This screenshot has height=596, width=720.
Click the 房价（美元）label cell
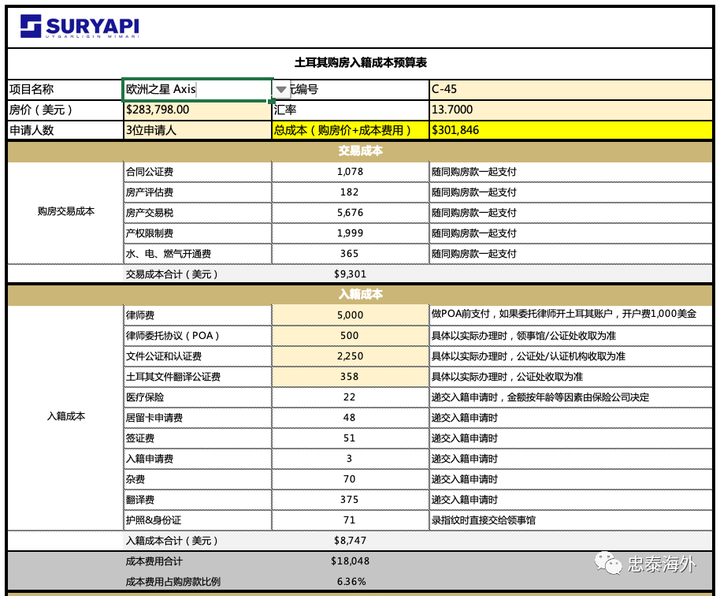65,110
